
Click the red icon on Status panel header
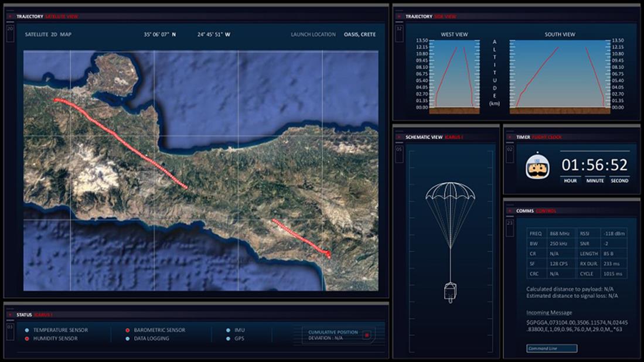[x=10, y=315]
